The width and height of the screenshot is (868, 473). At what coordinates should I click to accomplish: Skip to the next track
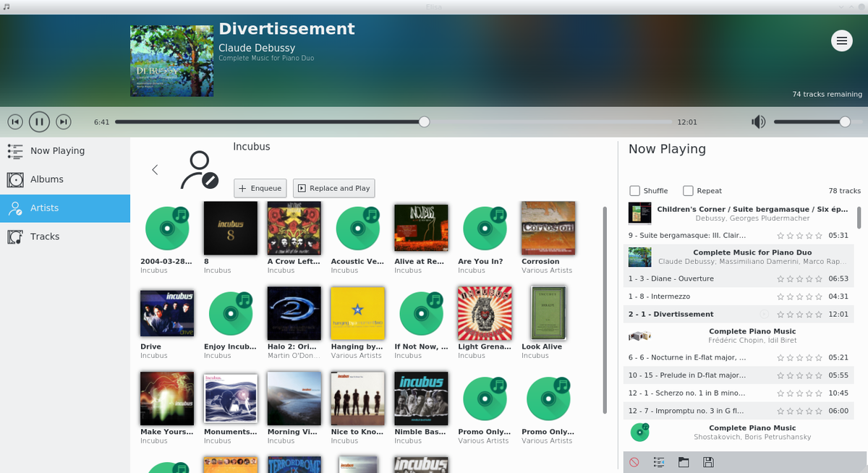[x=64, y=122]
